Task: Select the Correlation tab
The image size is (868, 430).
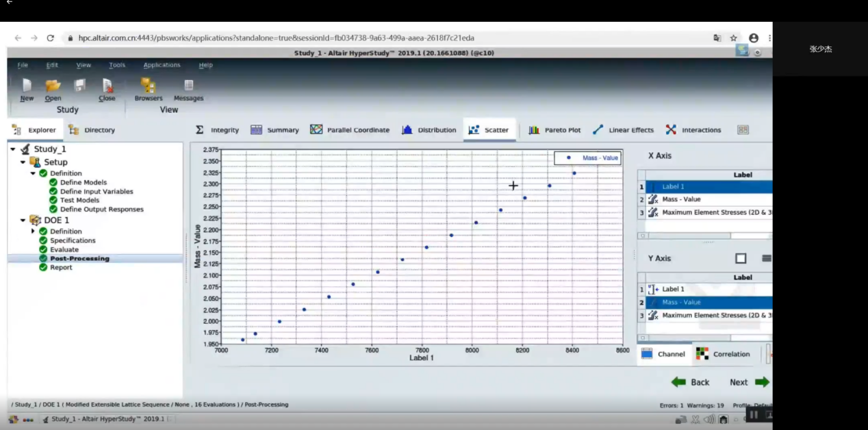Action: click(x=723, y=354)
